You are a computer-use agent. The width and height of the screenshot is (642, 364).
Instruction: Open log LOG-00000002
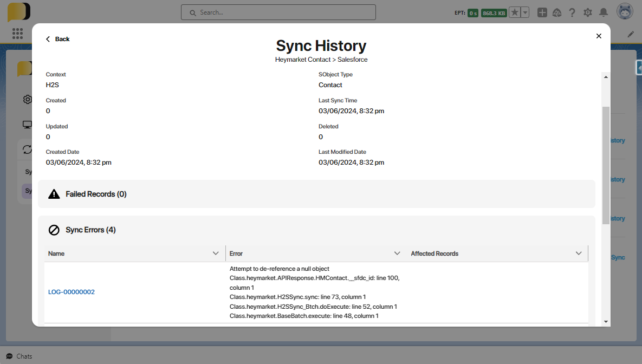71,292
